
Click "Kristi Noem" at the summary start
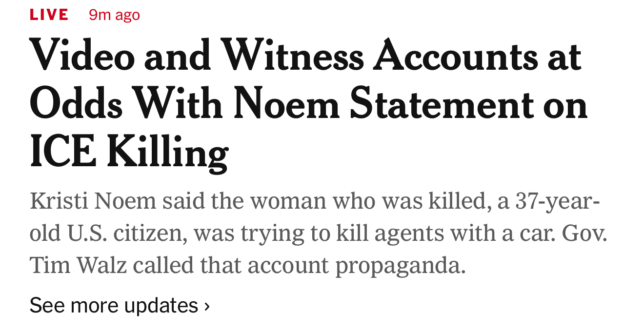[93, 201]
